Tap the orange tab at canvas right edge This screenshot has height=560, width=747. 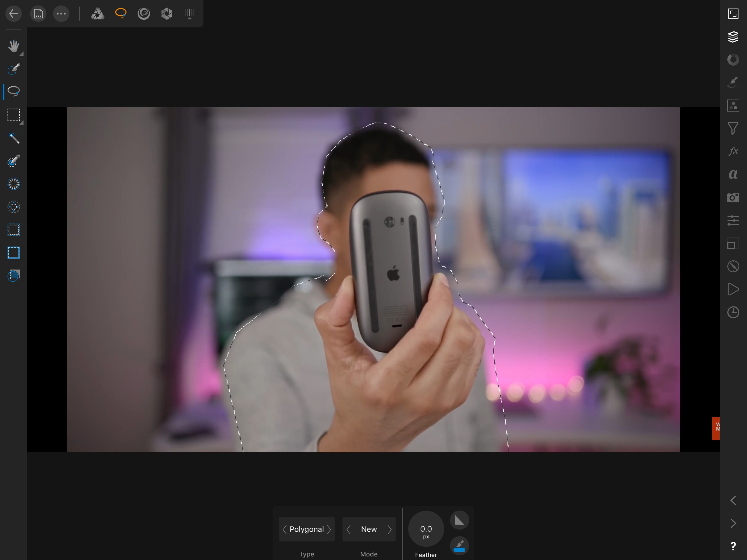pos(716,428)
